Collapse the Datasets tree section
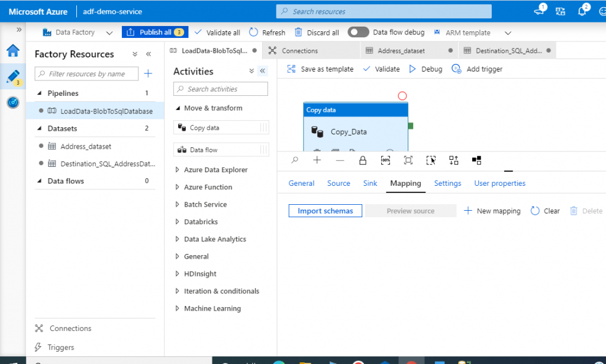The width and height of the screenshot is (606, 364). coord(39,128)
